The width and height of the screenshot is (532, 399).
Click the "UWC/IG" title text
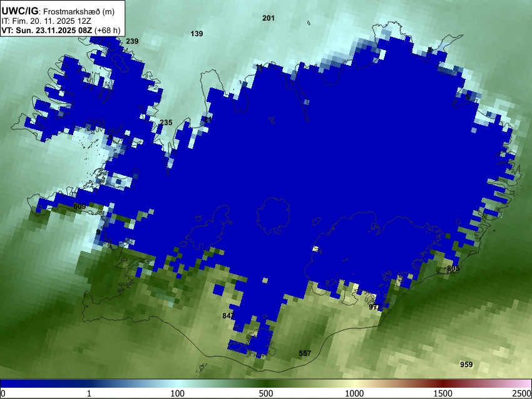[x=19, y=11]
